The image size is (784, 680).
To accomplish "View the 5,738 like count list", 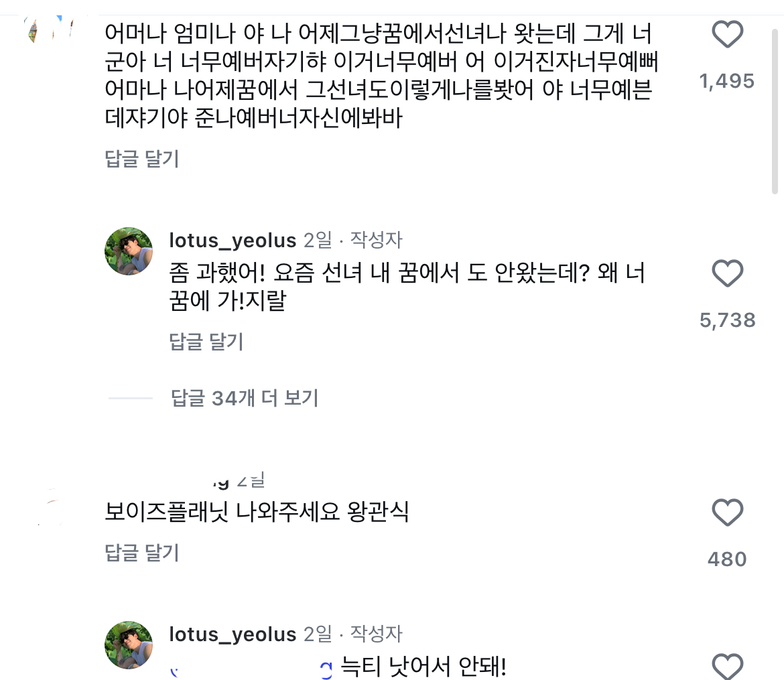I will pos(727,321).
